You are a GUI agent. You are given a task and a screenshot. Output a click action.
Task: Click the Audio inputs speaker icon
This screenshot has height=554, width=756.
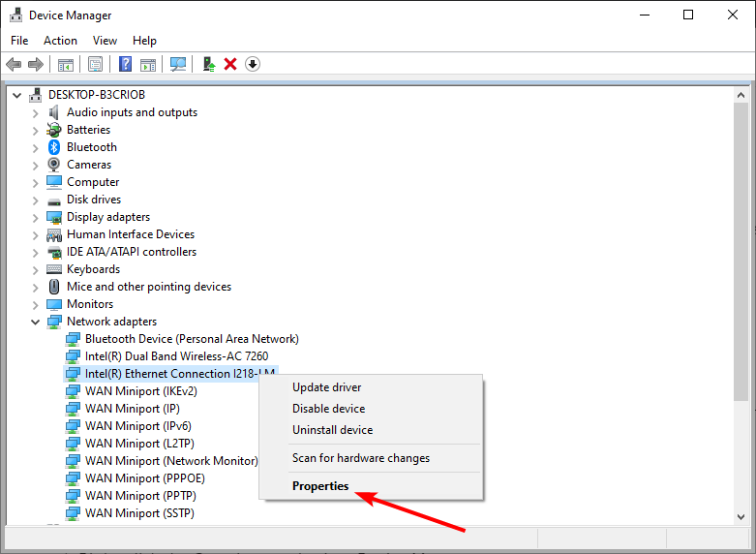point(54,112)
